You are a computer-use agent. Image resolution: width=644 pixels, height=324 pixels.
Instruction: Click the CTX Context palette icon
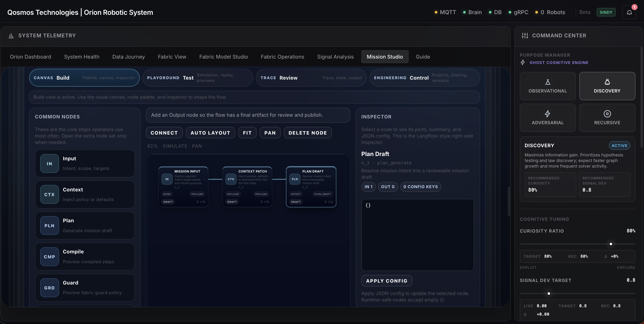pyautogui.click(x=49, y=195)
